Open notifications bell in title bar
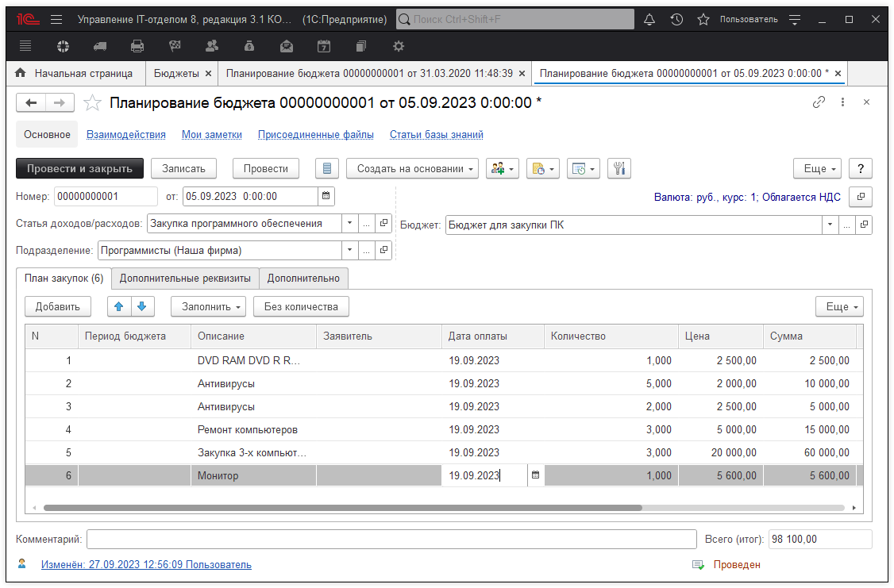The image size is (894, 588). point(649,19)
